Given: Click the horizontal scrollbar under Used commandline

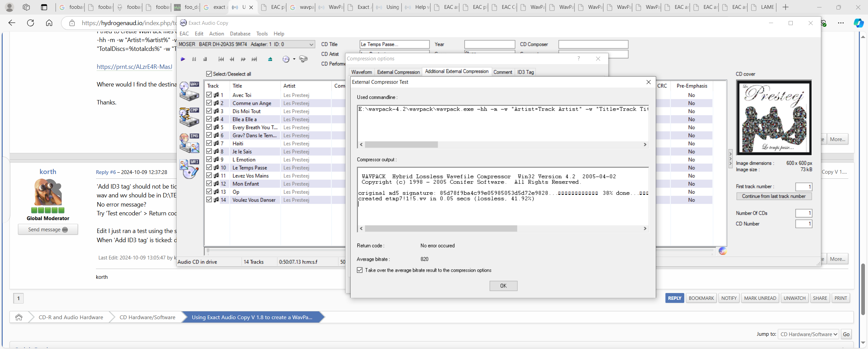Looking at the screenshot, I should [x=401, y=144].
